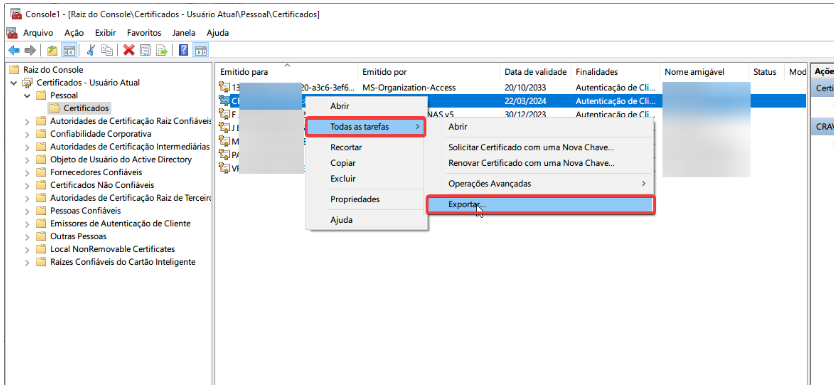Viewport: 834px width, 385px height.
Task: Click the Certificados - Usuário Atual snap-in icon
Action: tap(28, 83)
